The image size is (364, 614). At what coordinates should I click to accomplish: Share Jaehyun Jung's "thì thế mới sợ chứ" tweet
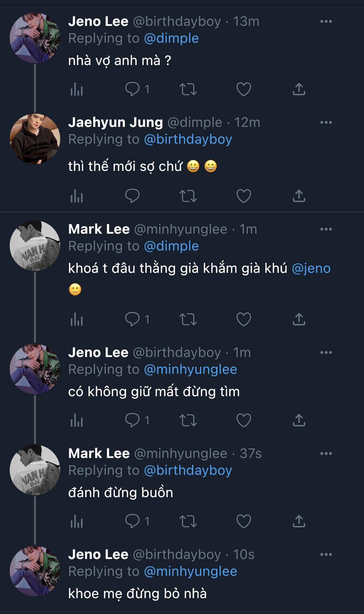299,196
